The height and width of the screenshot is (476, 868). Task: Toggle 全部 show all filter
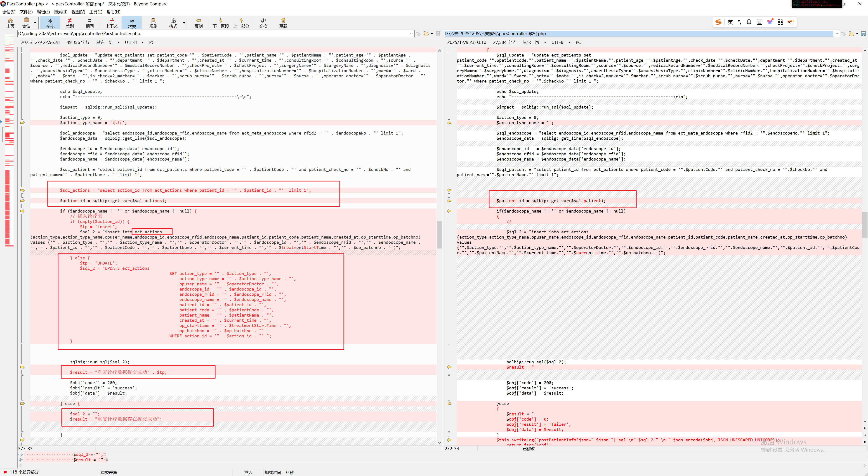tap(50, 23)
